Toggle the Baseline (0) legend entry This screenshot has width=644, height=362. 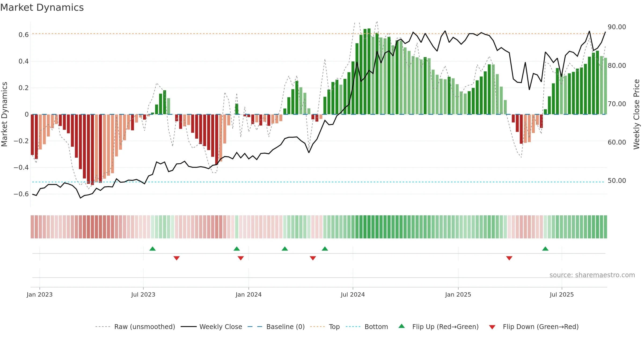(276, 327)
